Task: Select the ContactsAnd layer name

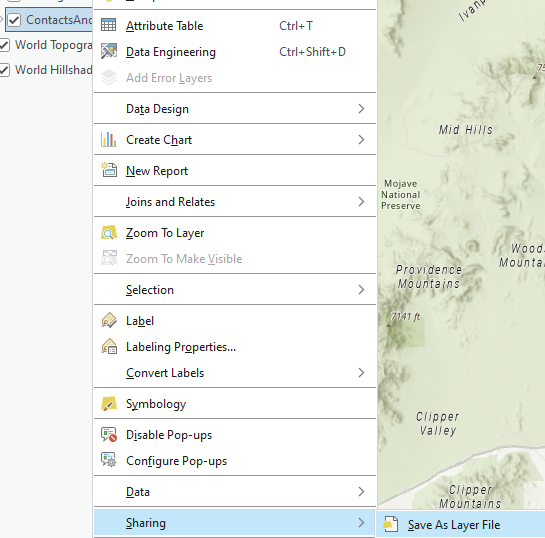Action: click(59, 20)
